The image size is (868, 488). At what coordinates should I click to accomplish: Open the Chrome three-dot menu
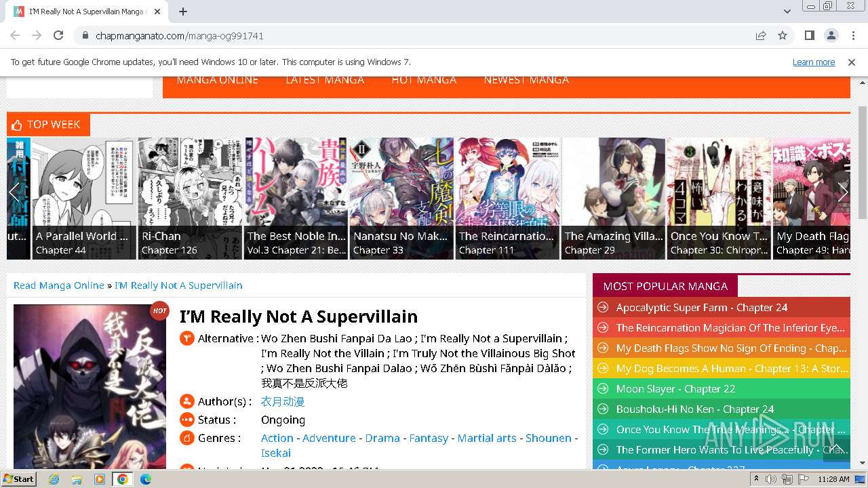(x=853, y=35)
